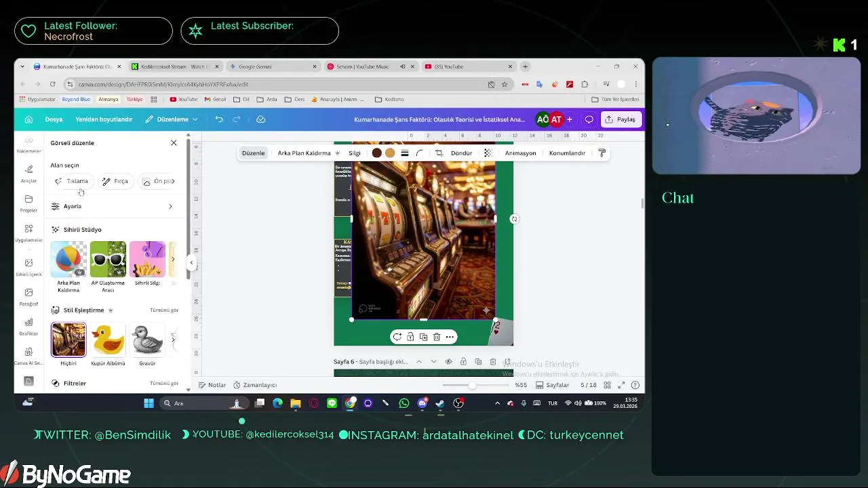Switch to the Kedilercoksel Stream tab
Screen dimensions: 868x488
click(175, 66)
